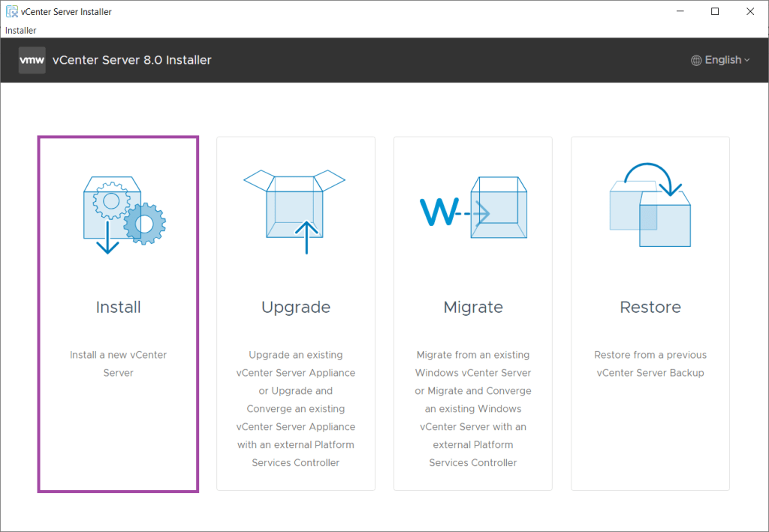Click the highlighted Install panel border

118,137
